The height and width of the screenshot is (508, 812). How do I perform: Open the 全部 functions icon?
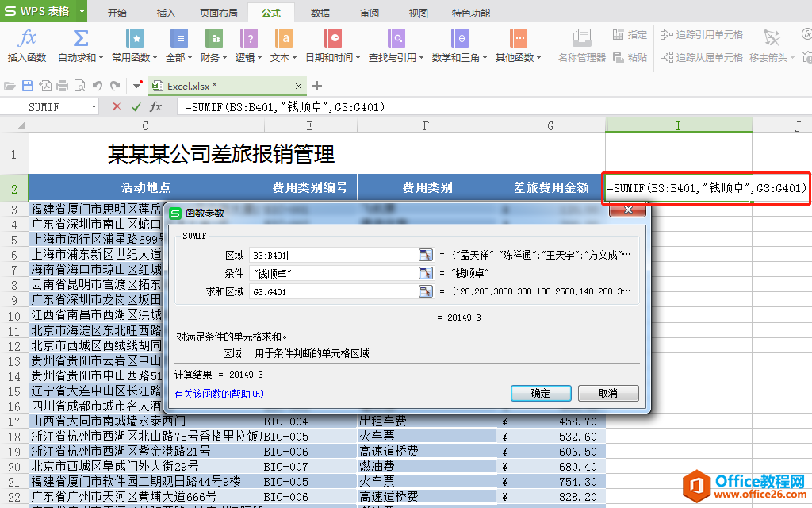click(179, 38)
